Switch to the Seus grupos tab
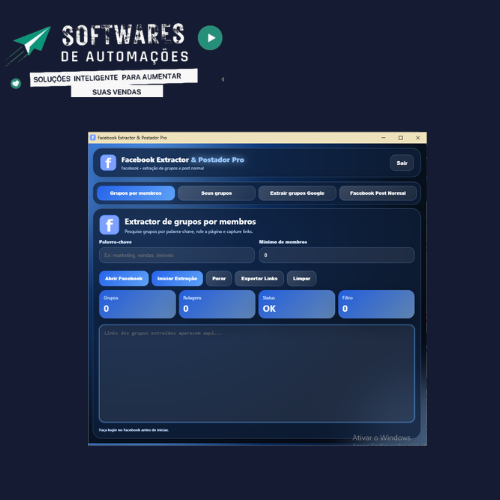 (x=217, y=193)
